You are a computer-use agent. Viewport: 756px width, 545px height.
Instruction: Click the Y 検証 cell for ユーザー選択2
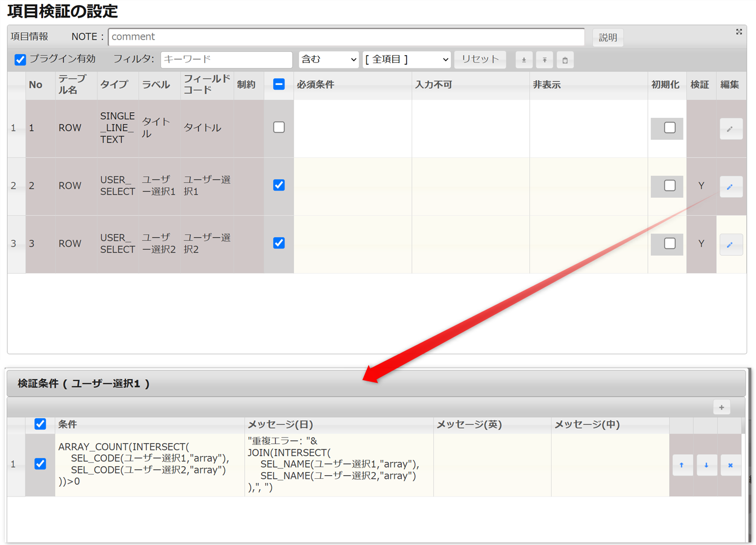(x=701, y=244)
